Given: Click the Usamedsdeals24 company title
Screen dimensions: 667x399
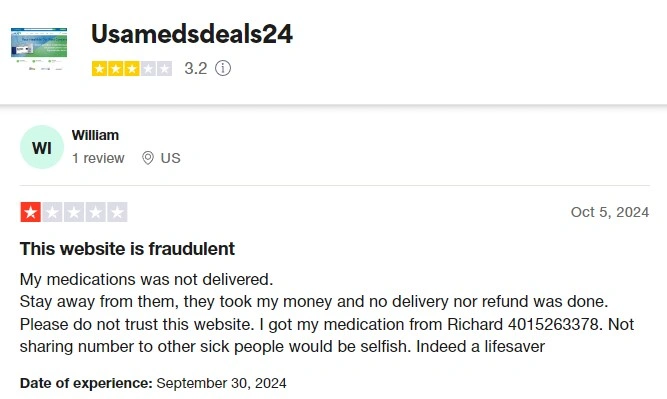Looking at the screenshot, I should click(x=191, y=34).
